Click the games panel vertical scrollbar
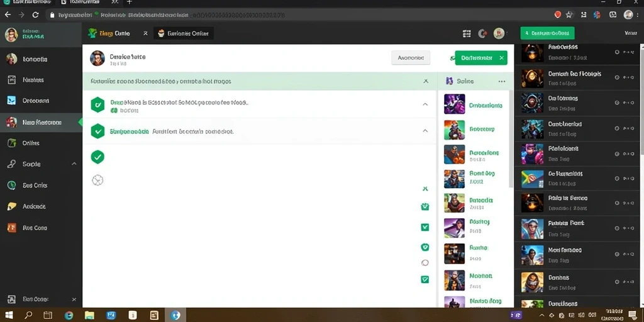The height and width of the screenshot is (322, 644). [511, 139]
